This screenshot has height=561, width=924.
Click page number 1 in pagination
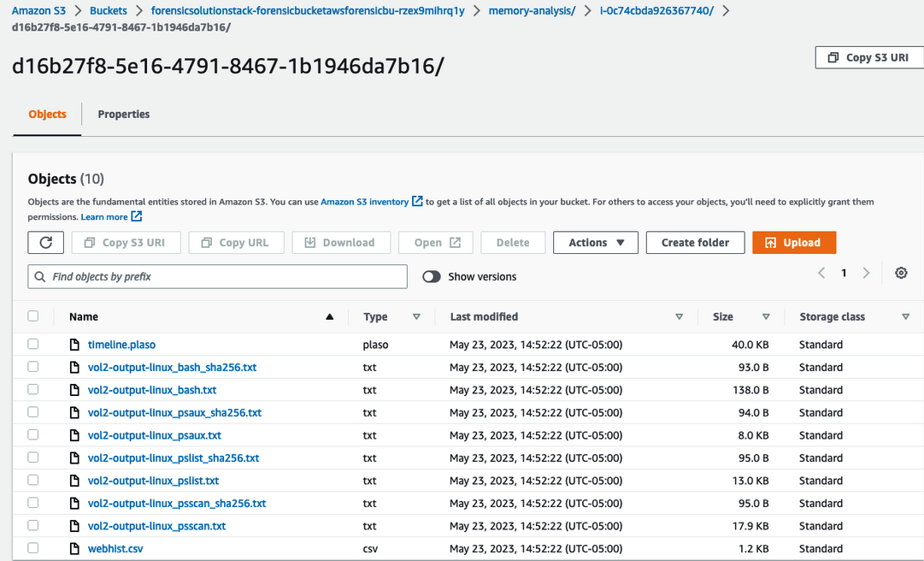pos(844,273)
